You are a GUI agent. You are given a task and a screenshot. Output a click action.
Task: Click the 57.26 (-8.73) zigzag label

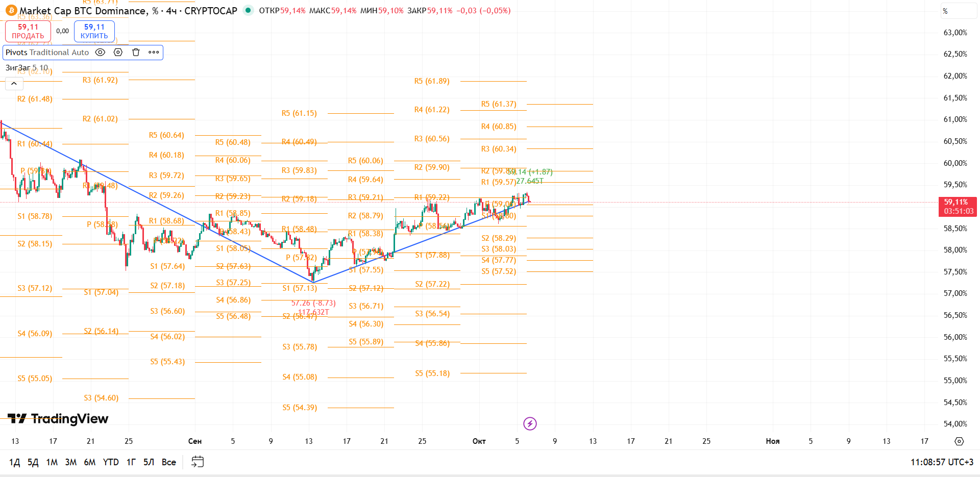pyautogui.click(x=313, y=303)
